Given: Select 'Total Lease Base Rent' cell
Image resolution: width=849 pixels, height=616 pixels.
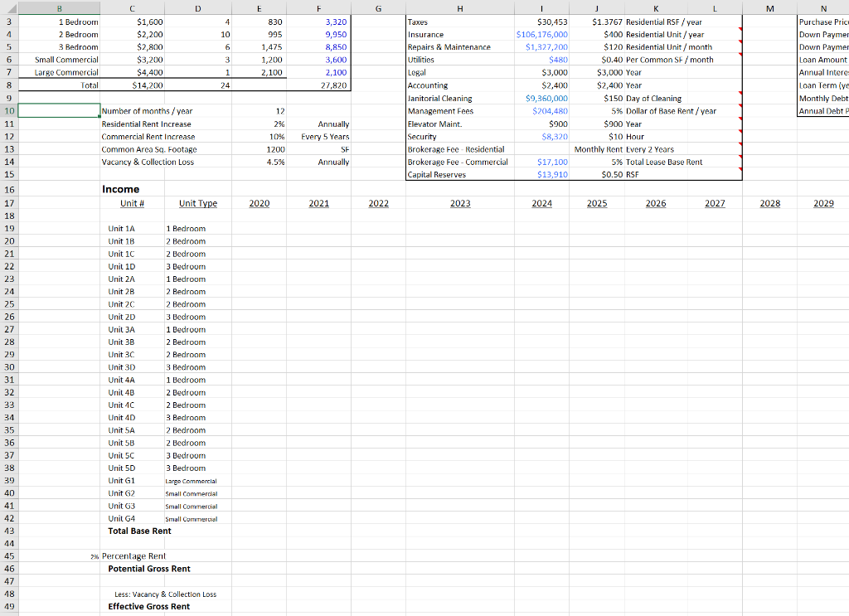Looking at the screenshot, I should [x=664, y=162].
